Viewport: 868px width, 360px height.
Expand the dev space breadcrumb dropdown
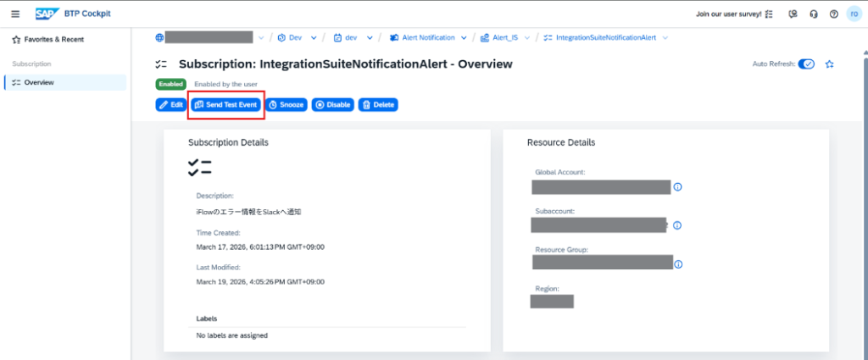pyautogui.click(x=370, y=38)
